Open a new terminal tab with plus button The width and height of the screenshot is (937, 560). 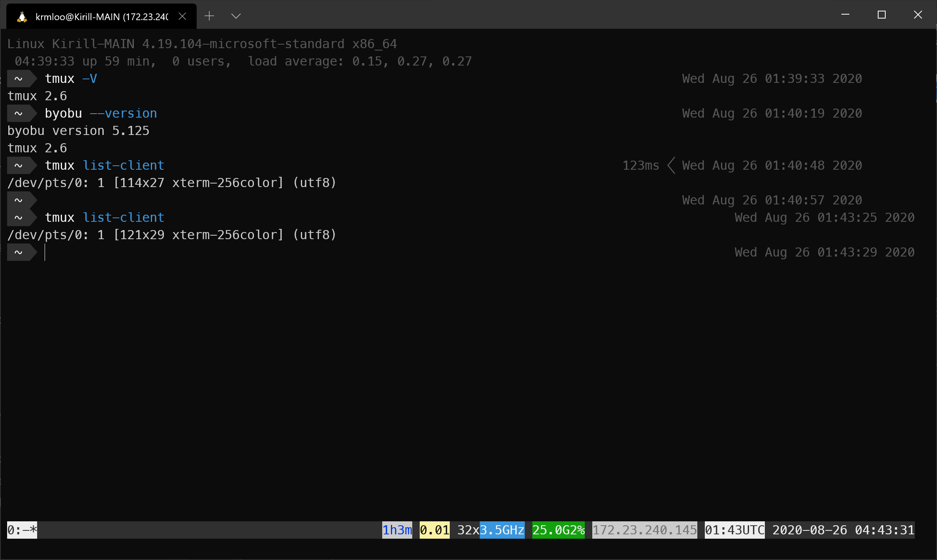click(209, 16)
